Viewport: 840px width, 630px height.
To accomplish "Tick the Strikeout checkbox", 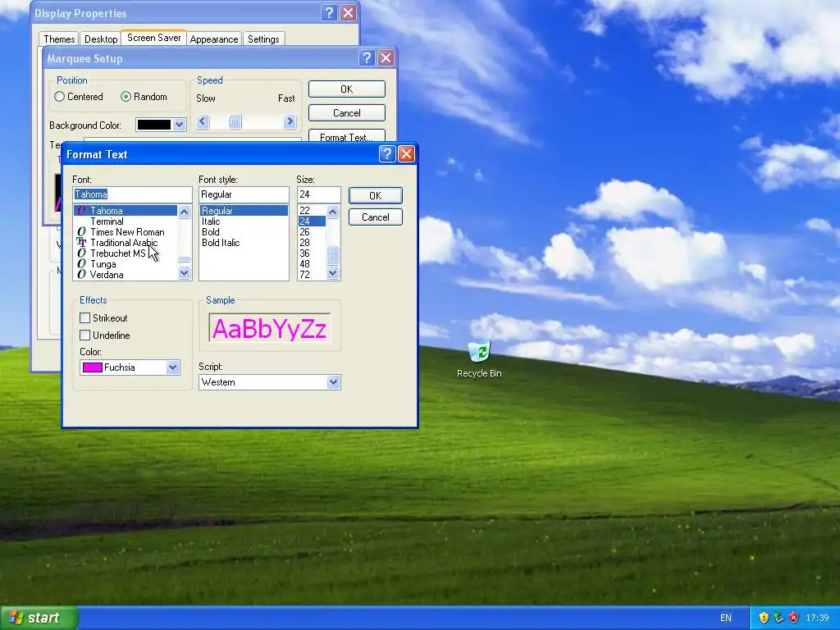I will [x=84, y=317].
